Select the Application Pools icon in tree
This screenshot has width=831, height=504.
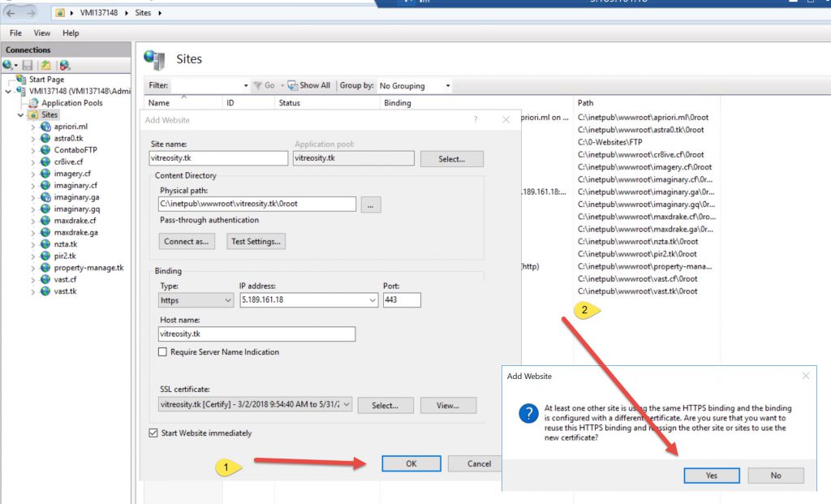[x=34, y=103]
